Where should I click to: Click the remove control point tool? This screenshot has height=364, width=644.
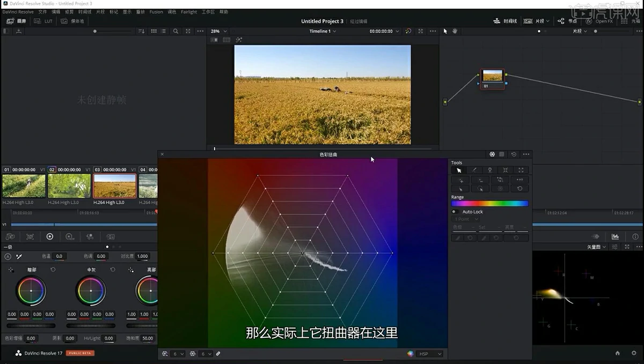click(480, 180)
